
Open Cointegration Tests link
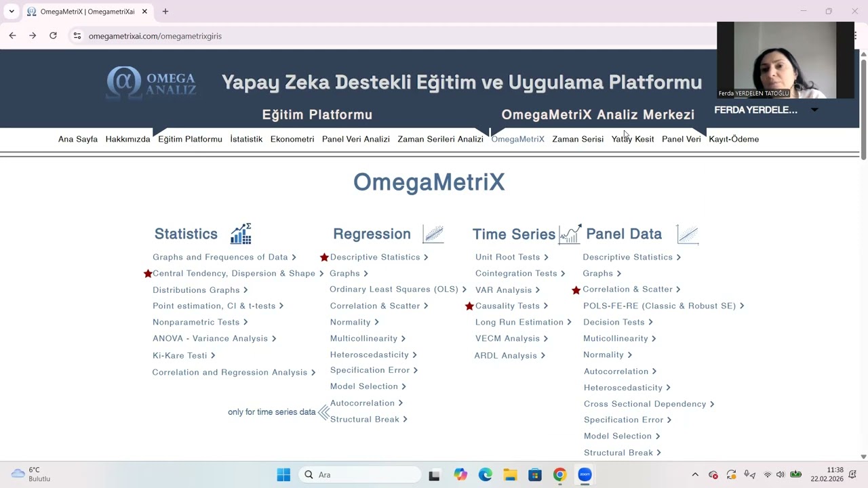(520, 273)
